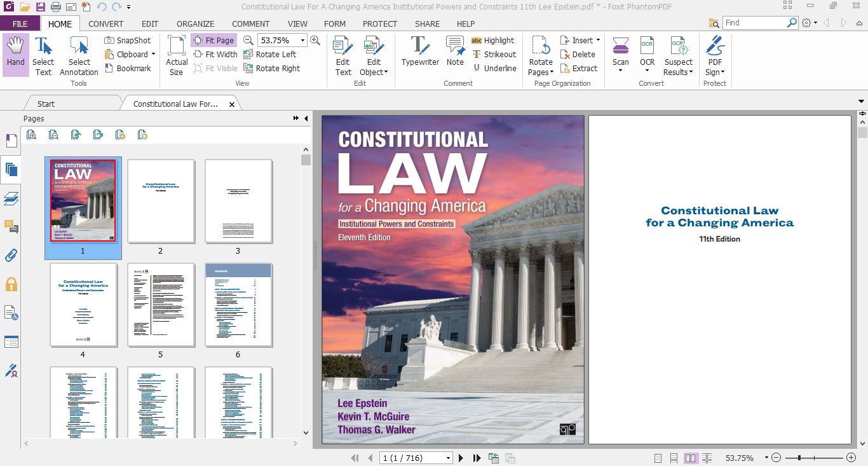Open Suspect Results for OCR
Image resolution: width=868 pixels, height=466 pixels.
(679, 56)
